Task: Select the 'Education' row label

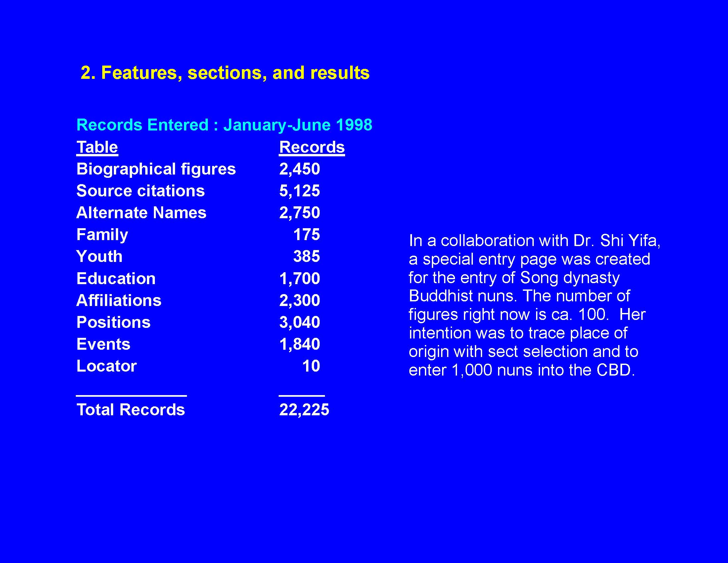Action: coord(116,279)
